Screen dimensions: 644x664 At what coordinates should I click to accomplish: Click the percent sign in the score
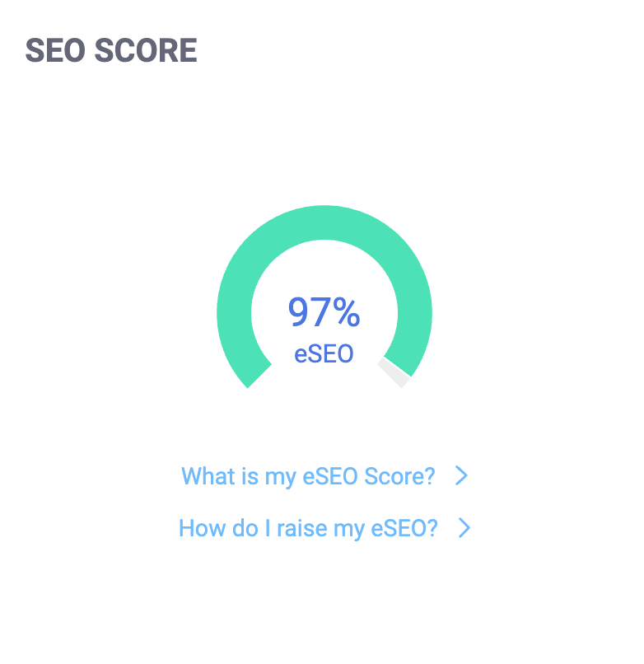click(x=347, y=312)
